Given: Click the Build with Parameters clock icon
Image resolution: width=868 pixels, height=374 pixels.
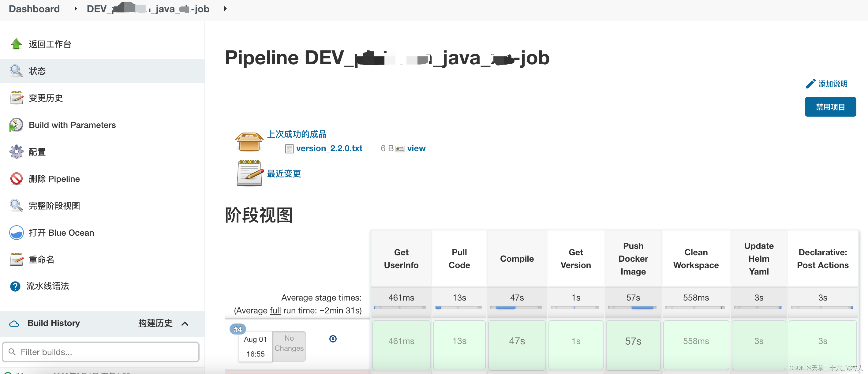Looking at the screenshot, I should (x=16, y=125).
